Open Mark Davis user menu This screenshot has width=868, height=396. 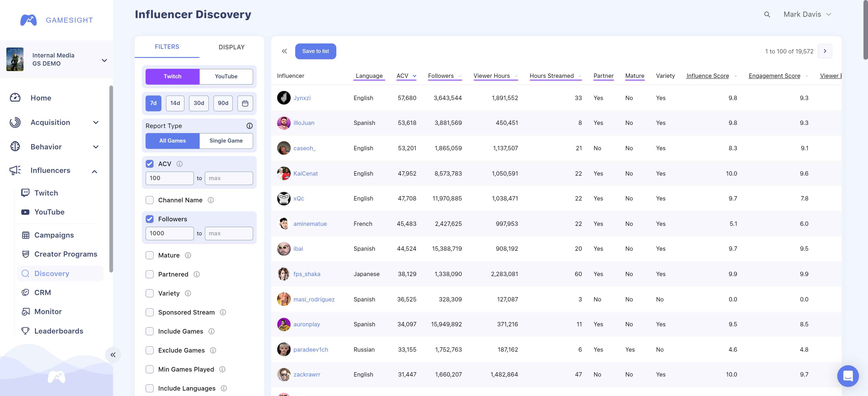click(807, 14)
